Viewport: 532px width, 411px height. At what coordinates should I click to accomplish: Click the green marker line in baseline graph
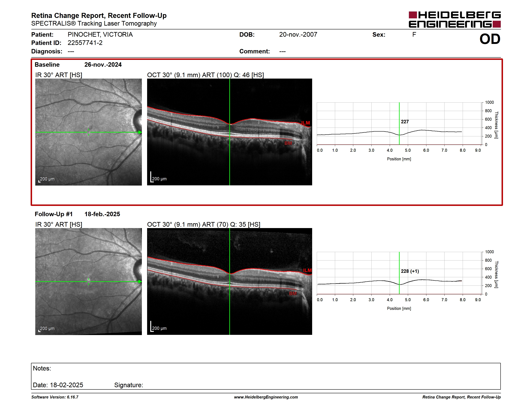pyautogui.click(x=399, y=124)
